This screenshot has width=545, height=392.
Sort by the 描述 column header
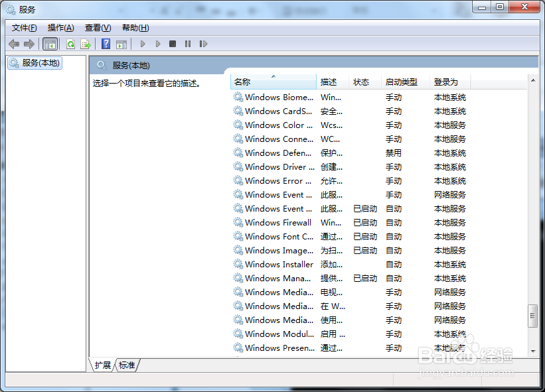[333, 82]
